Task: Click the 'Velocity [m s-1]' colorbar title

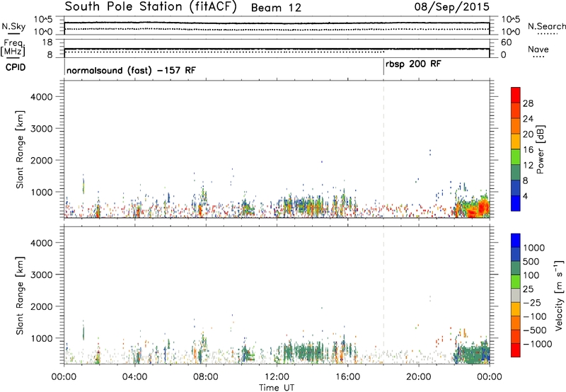Action: (x=559, y=295)
